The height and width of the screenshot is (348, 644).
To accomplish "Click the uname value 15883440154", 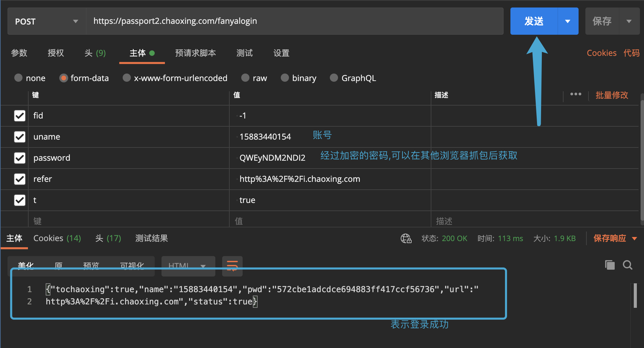I will pos(265,137).
